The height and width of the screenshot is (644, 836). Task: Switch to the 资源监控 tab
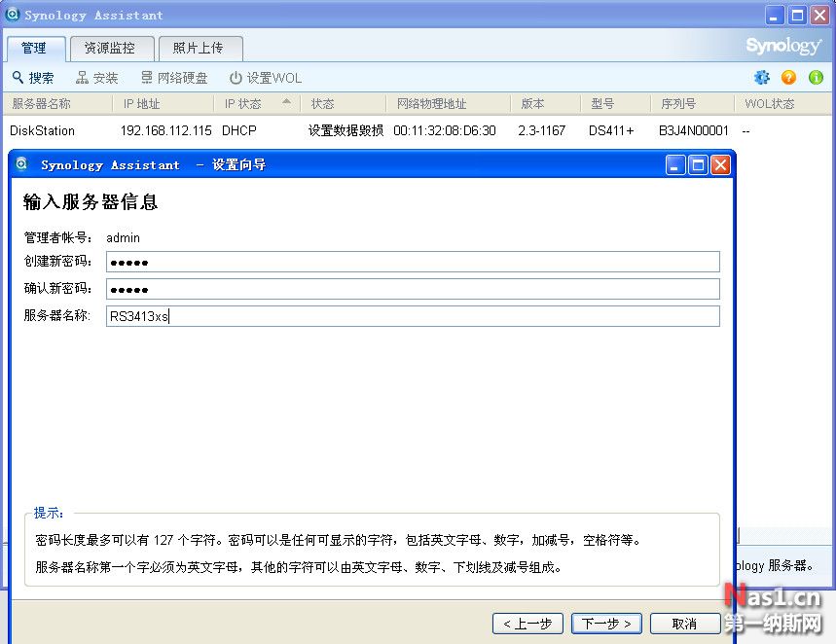click(112, 49)
